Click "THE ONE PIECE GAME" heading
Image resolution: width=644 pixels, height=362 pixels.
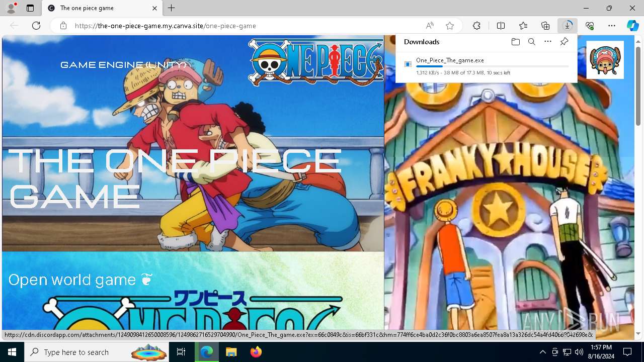[x=174, y=178]
